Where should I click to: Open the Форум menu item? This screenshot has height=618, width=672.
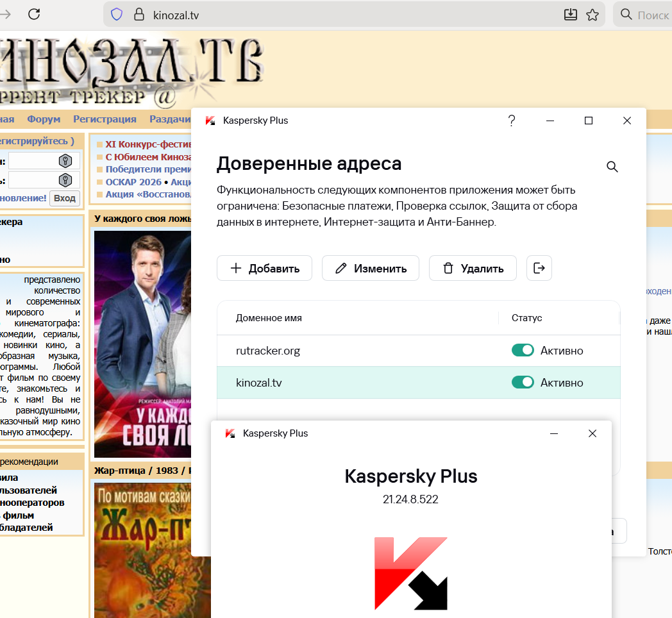(x=44, y=119)
